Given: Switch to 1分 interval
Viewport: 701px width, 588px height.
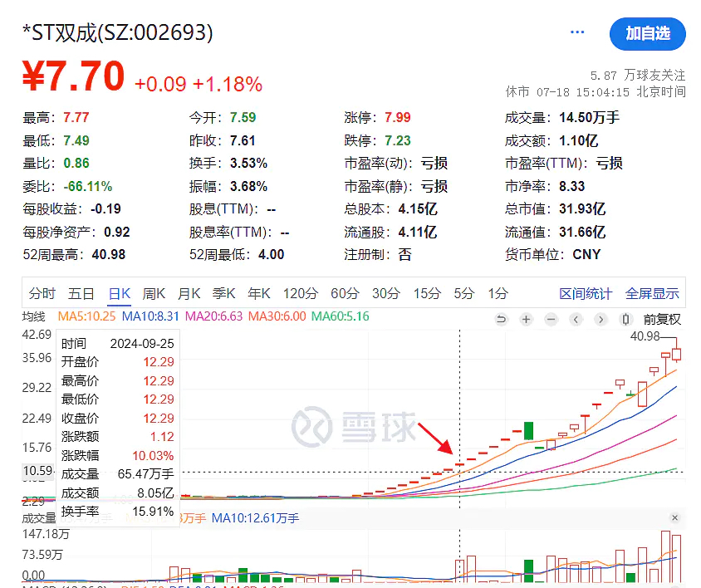Looking at the screenshot, I should [x=498, y=294].
